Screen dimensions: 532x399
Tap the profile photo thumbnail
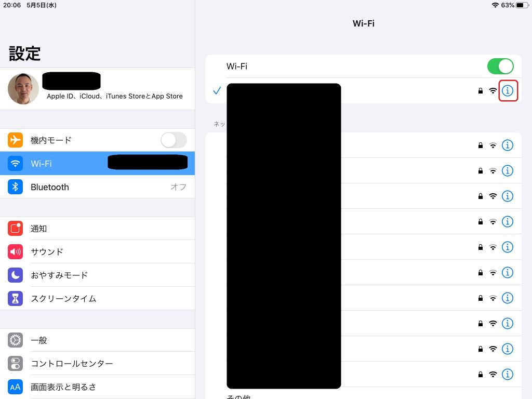click(x=23, y=89)
